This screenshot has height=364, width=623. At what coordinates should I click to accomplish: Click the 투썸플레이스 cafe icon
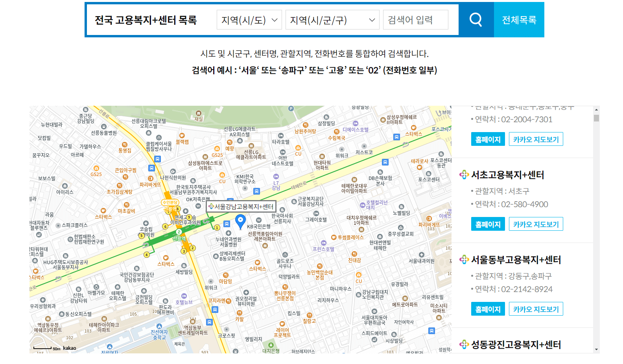pyautogui.click(x=334, y=237)
